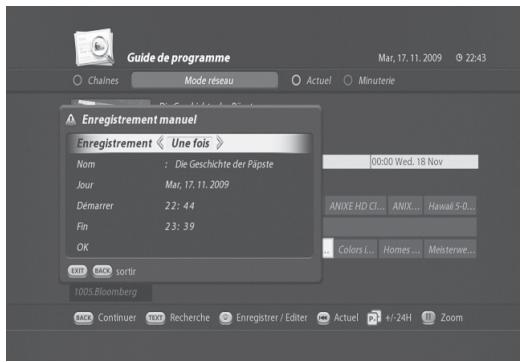Click the 22:44 start time value
The image size is (521, 362).
click(x=179, y=206)
